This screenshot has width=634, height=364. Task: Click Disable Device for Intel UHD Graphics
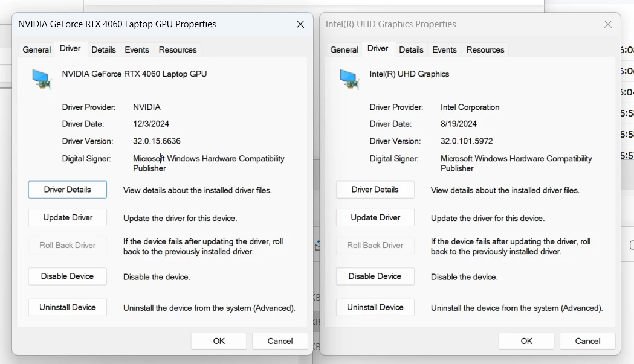coord(375,276)
